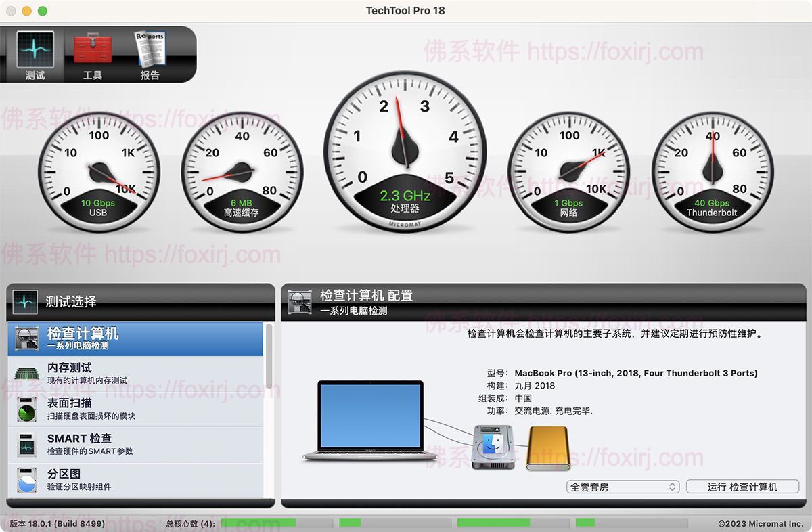Click the first CPU core usage bar
The width and height of the screenshot is (812, 532).
pyautogui.click(x=258, y=523)
